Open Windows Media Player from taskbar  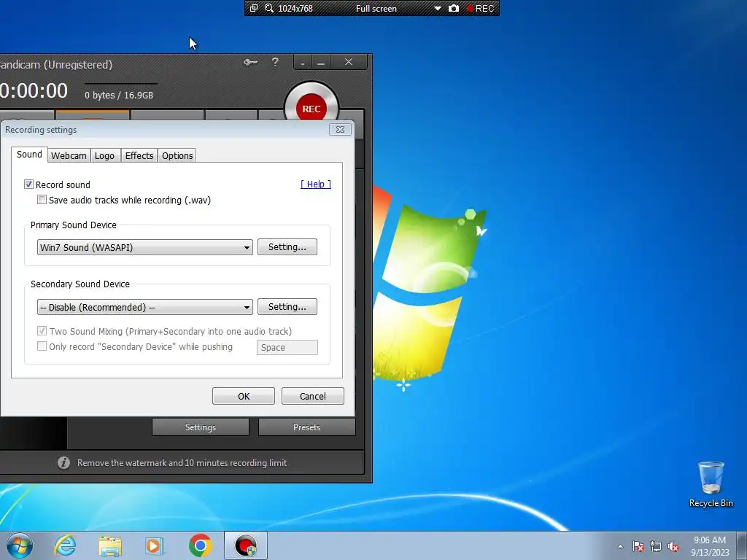155,545
